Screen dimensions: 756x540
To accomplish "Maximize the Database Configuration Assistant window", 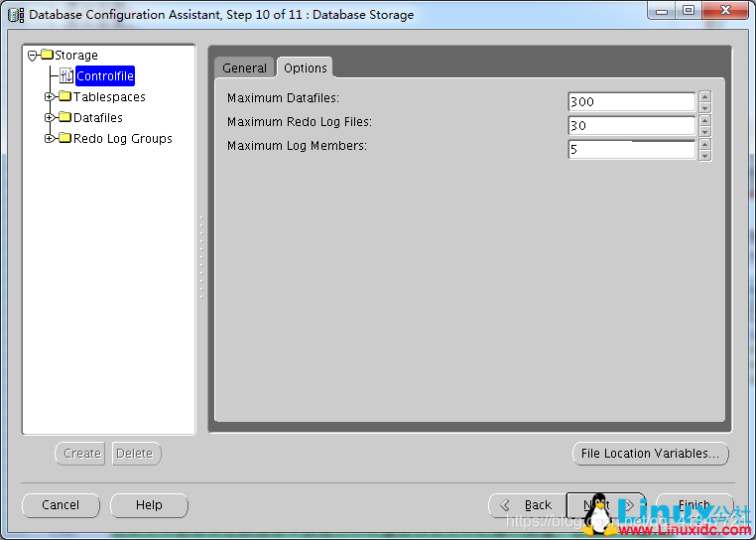I will (689, 11).
